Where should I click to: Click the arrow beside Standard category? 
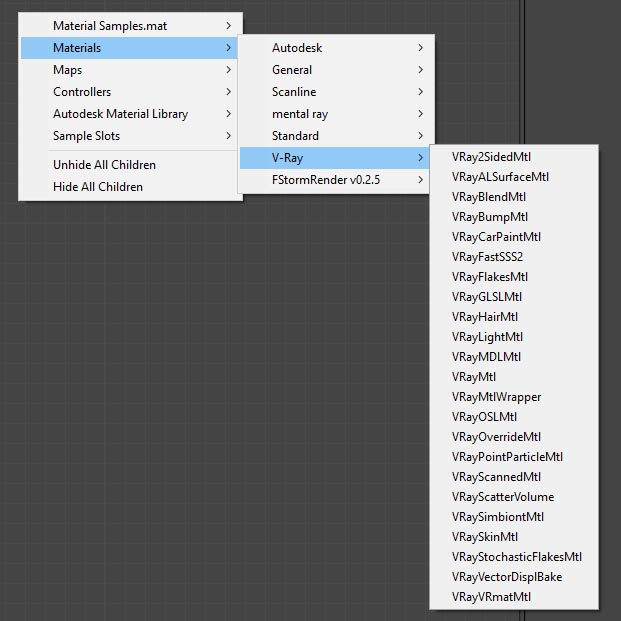pyautogui.click(x=421, y=136)
